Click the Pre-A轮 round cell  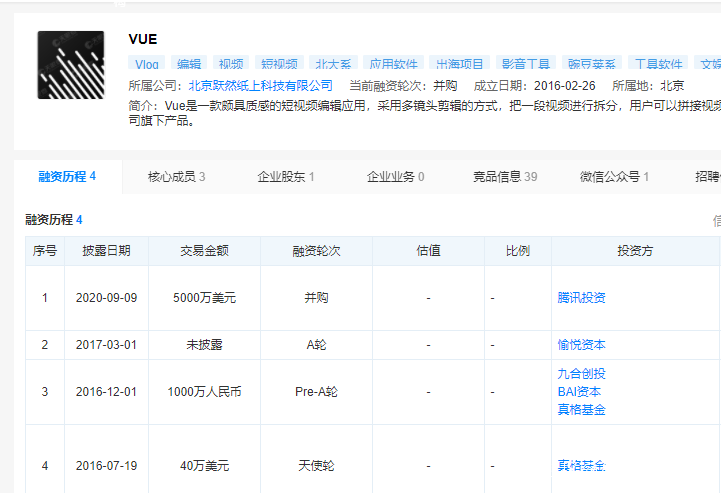316,392
